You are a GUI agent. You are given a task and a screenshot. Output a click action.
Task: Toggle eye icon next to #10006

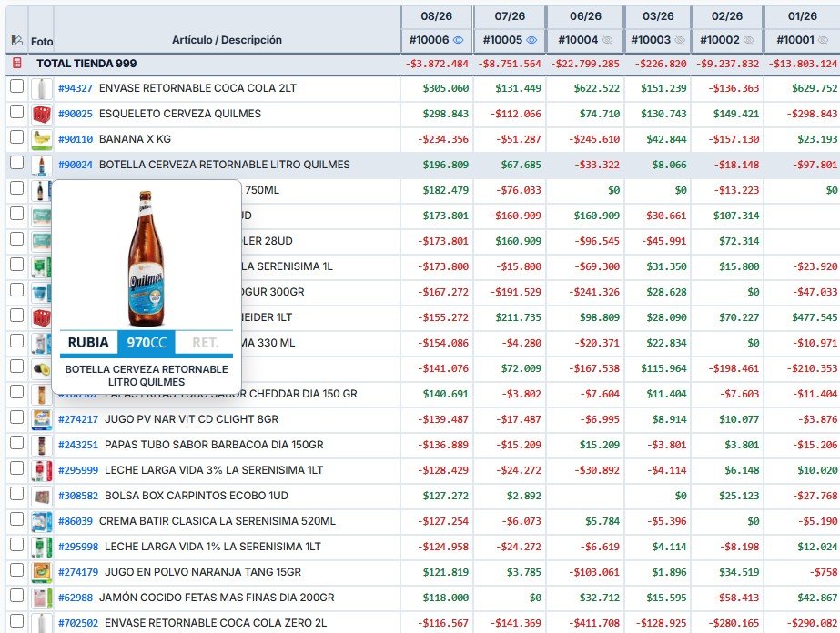pos(458,40)
